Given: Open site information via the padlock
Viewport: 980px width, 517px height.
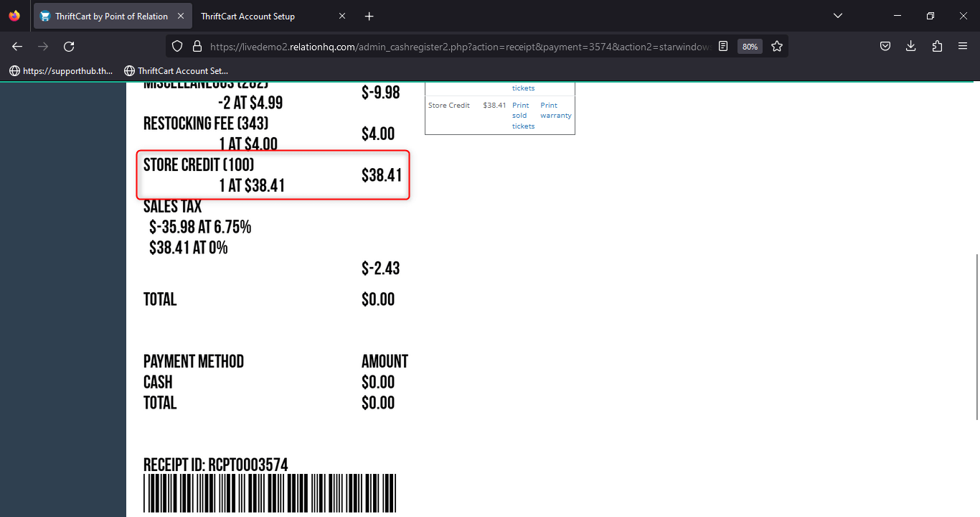Looking at the screenshot, I should pyautogui.click(x=197, y=46).
